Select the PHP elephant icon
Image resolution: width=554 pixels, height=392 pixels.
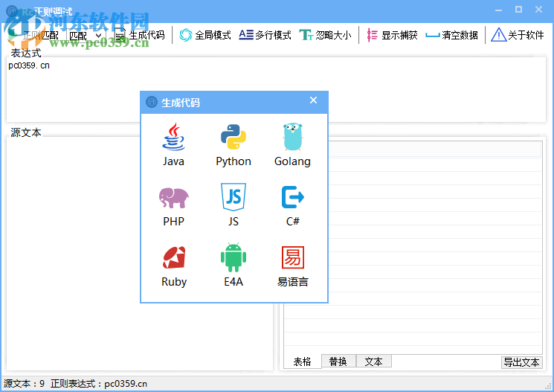(x=173, y=198)
